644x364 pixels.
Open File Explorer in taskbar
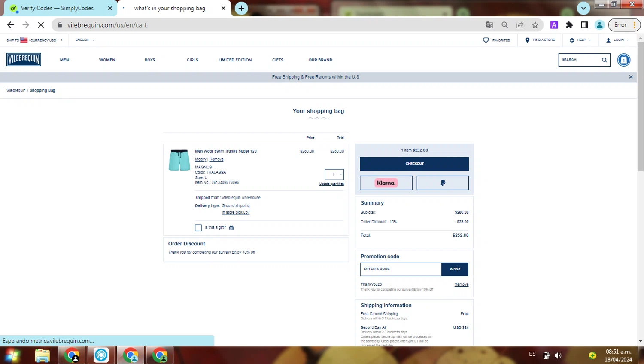[x=43, y=355]
